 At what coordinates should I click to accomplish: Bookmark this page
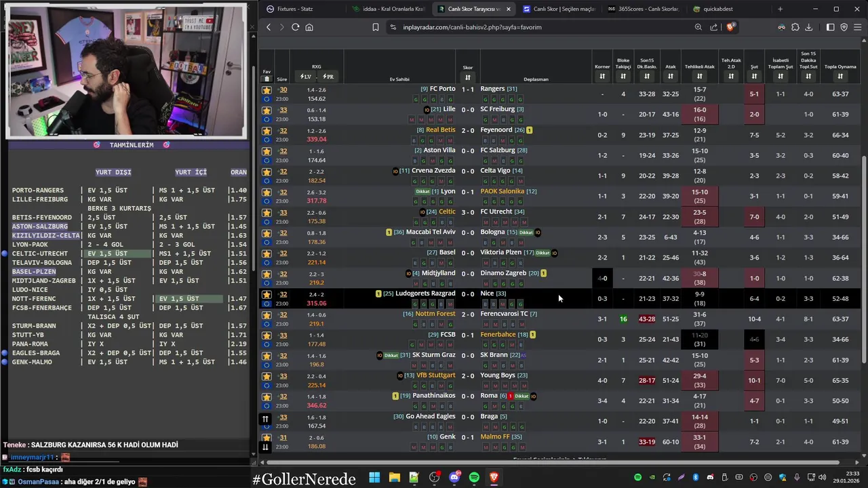coord(375,27)
